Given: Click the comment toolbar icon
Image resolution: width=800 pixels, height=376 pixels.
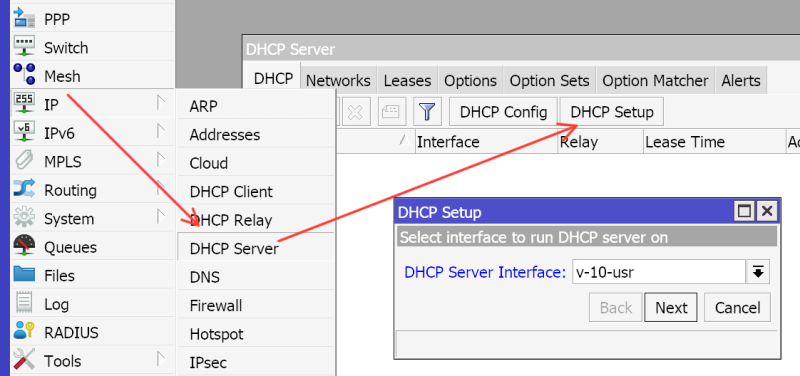Looking at the screenshot, I should (x=391, y=112).
